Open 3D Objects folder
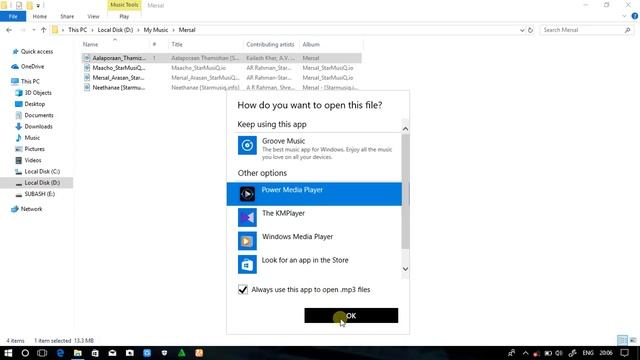Viewport: 640px width, 360px height. point(38,93)
